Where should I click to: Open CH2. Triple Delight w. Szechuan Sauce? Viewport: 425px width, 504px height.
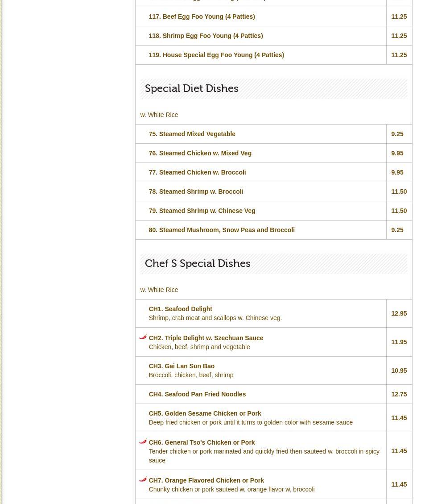point(206,338)
